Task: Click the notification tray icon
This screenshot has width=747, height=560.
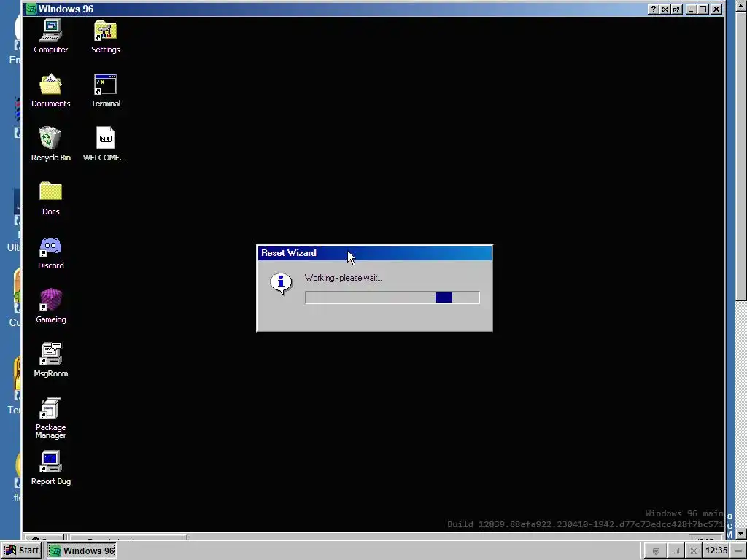Action: coord(656,551)
